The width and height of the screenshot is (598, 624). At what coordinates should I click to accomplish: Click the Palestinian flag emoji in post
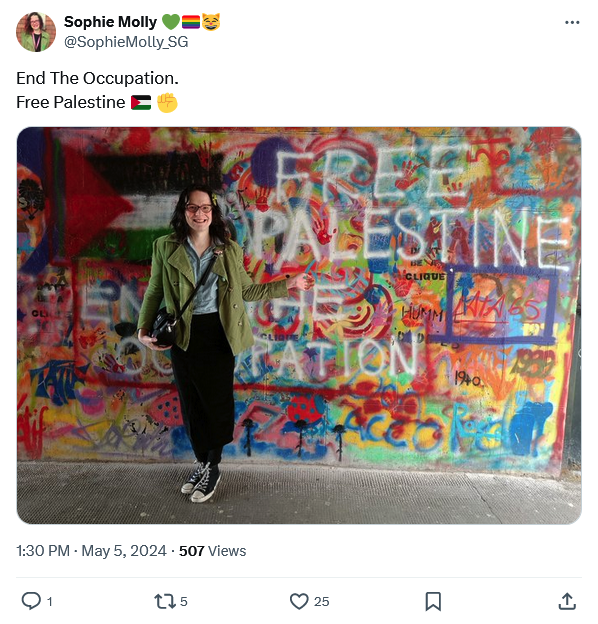[x=141, y=103]
